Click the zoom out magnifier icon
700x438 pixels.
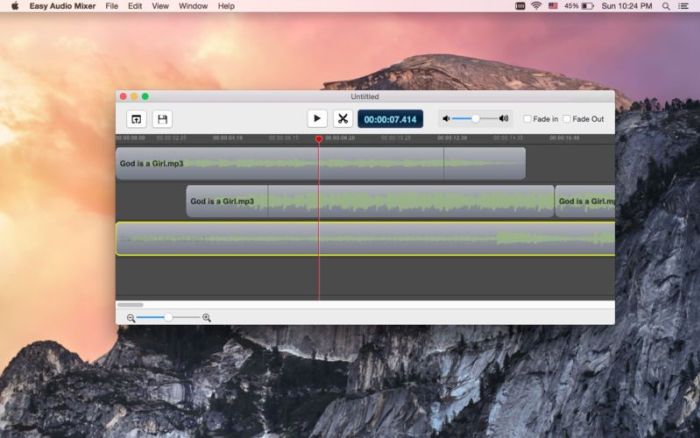[x=131, y=318]
